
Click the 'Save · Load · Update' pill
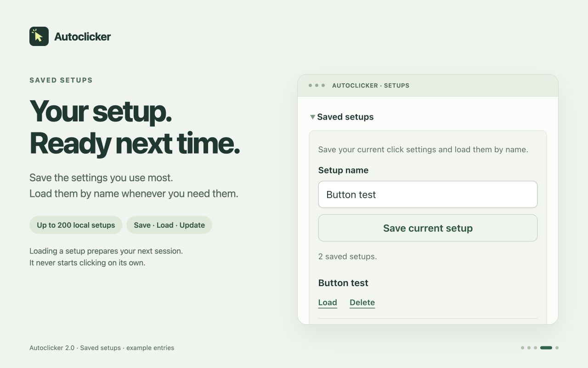pos(169,225)
